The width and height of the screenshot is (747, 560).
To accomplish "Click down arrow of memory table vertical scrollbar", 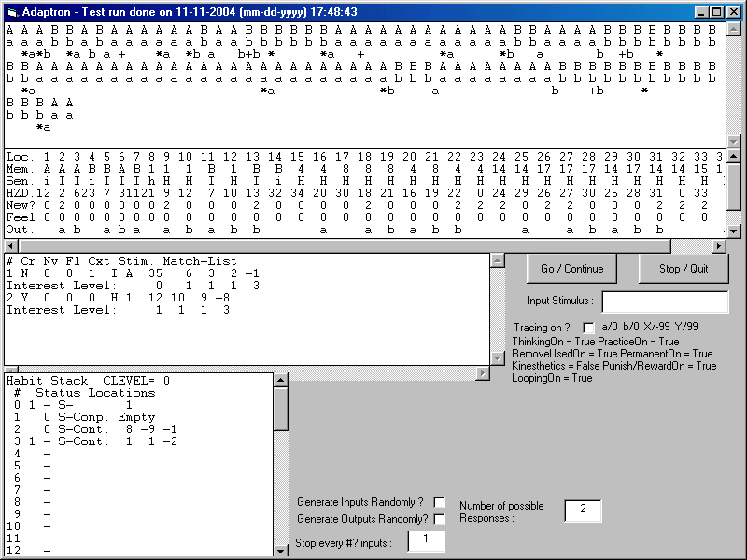I will click(734, 231).
